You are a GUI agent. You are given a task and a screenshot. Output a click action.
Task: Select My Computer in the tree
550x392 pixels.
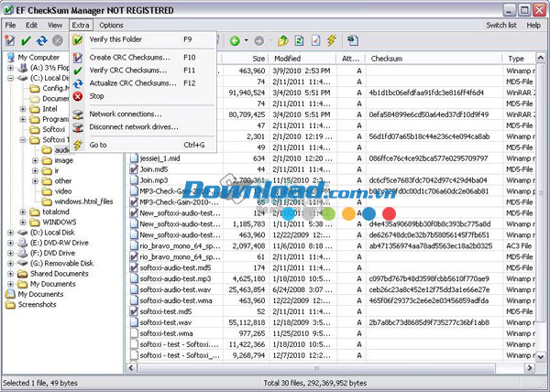coord(38,57)
